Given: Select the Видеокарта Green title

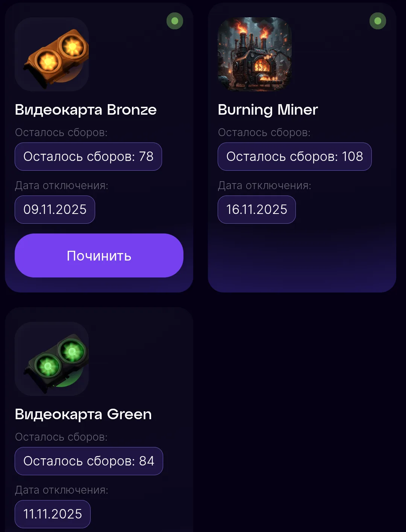Looking at the screenshot, I should [83, 414].
